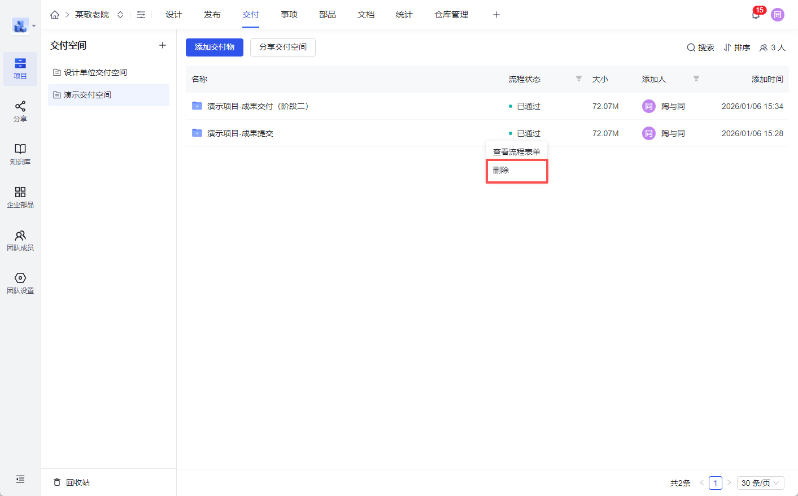This screenshot has width=798, height=496.
Task: Click the home icon in the breadcrumb
Action: tap(54, 15)
